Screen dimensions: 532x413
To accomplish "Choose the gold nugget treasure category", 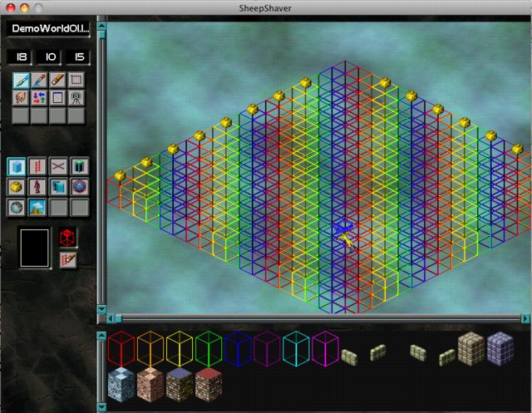I will click(17, 187).
